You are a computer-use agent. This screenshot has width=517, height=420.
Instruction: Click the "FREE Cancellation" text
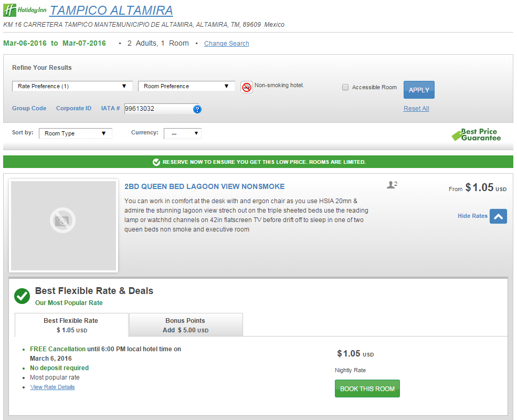pyautogui.click(x=58, y=349)
